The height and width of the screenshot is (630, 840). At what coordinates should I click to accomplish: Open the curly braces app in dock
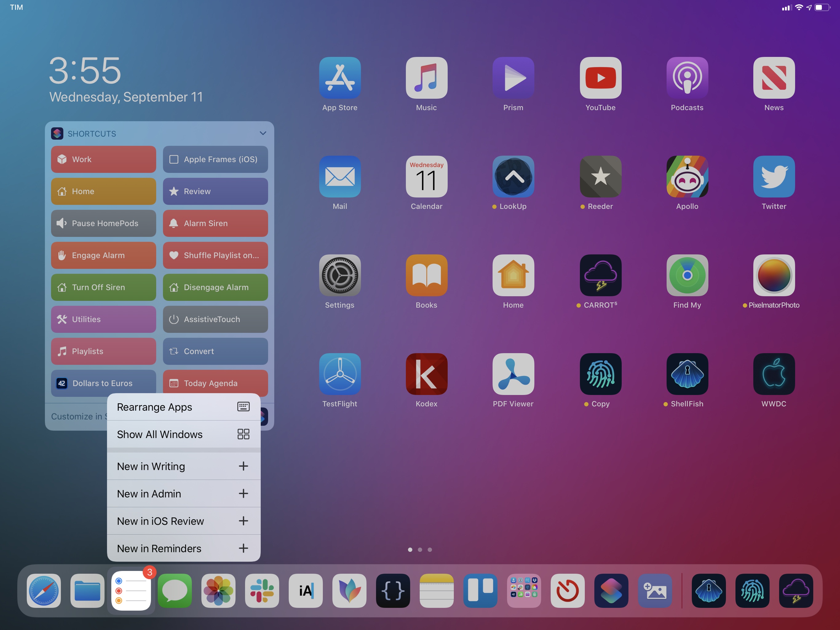[393, 591]
